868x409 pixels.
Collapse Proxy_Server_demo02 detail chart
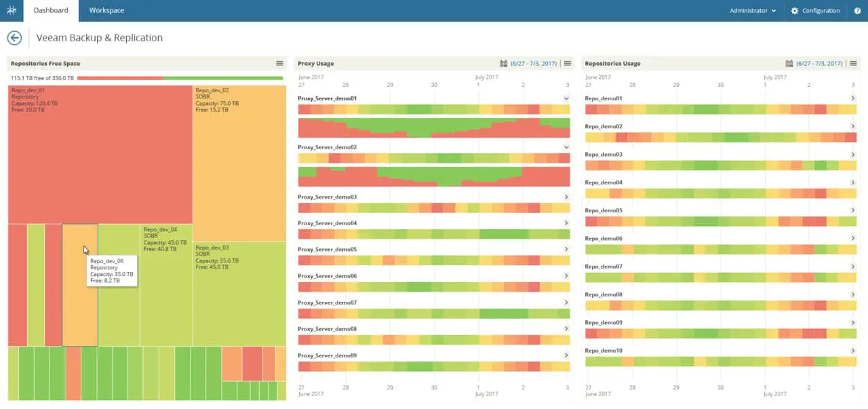click(x=566, y=147)
